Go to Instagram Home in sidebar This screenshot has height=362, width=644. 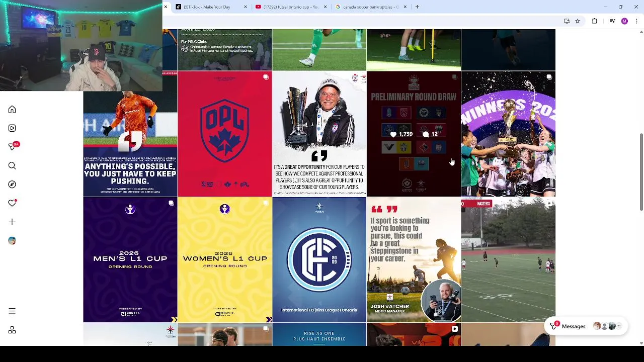click(x=12, y=110)
